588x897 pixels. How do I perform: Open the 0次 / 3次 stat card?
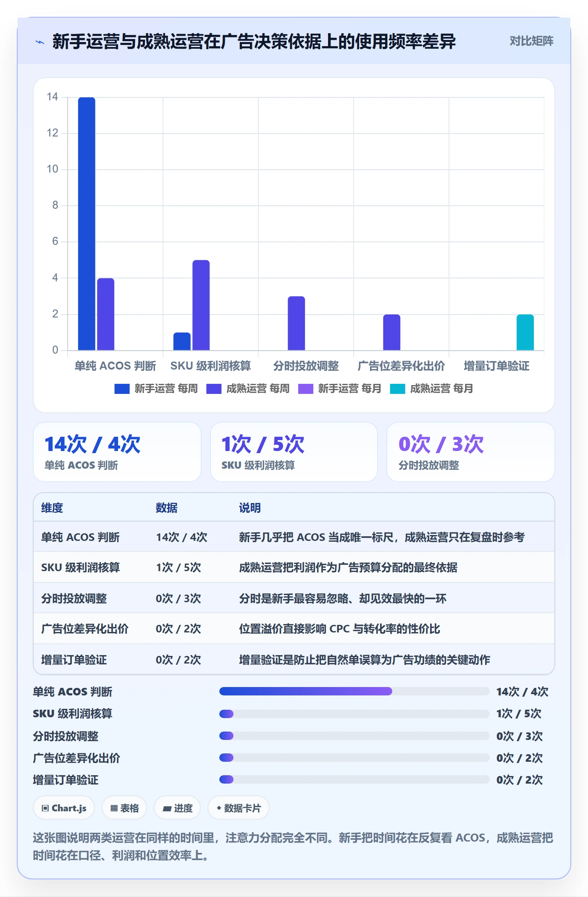point(471,452)
